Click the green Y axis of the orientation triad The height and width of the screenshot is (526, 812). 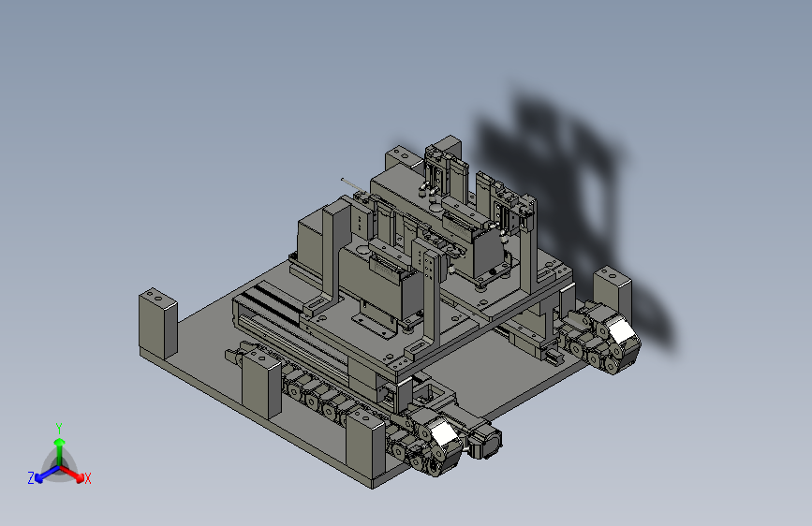point(60,452)
